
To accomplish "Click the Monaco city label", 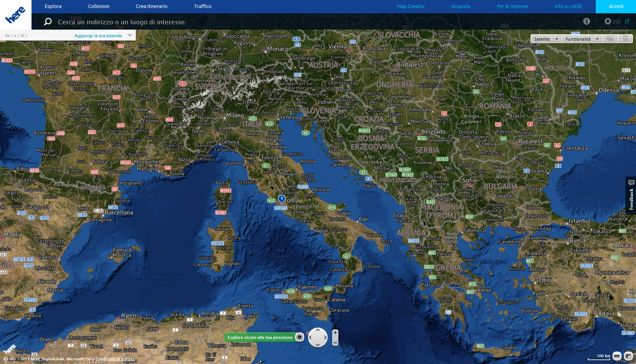I will 278,49.
